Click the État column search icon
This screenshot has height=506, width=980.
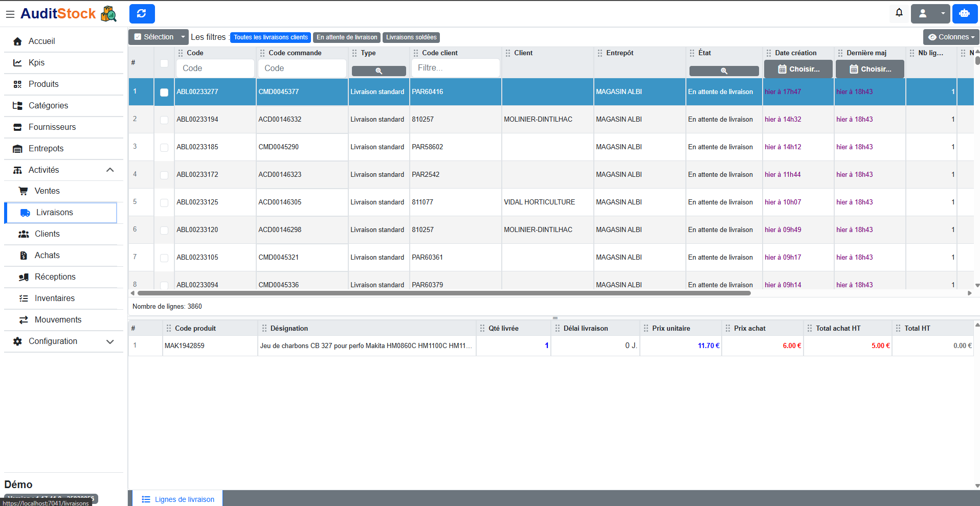tap(724, 71)
